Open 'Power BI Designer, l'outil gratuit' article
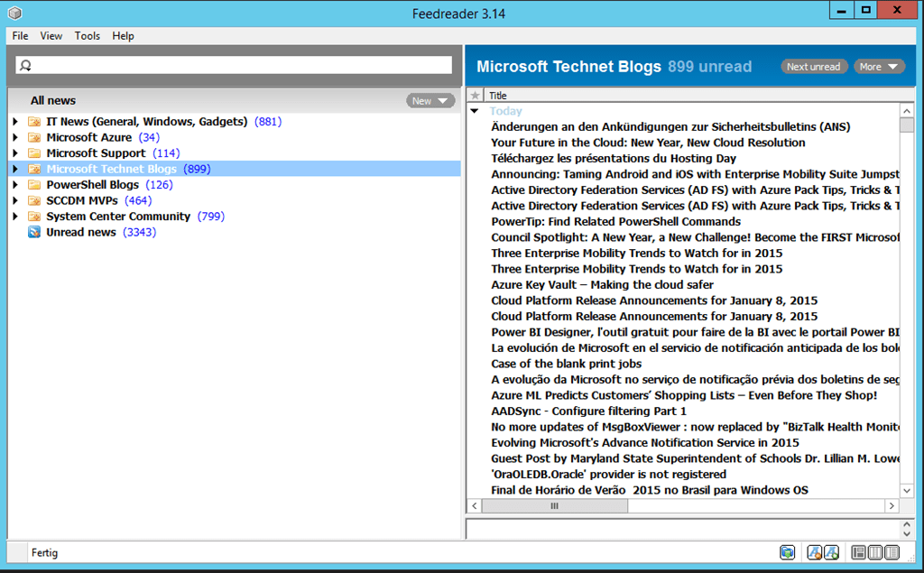The image size is (924, 573). click(x=696, y=332)
